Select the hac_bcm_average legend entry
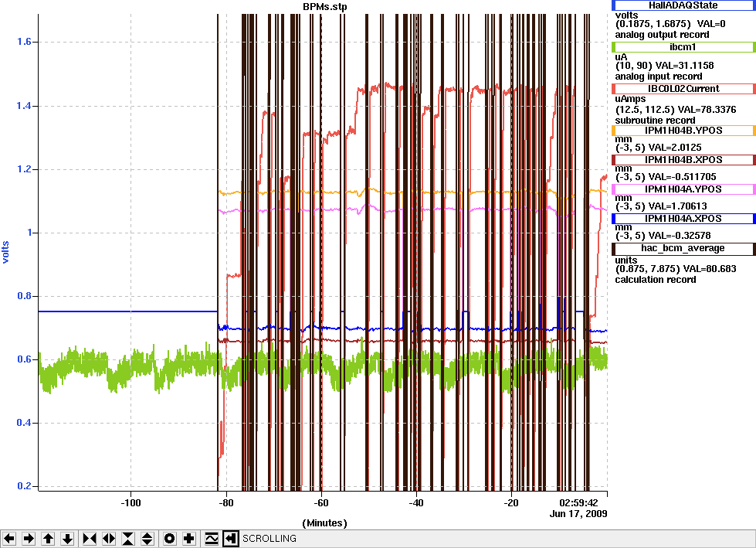The height and width of the screenshot is (548, 756). tap(683, 248)
